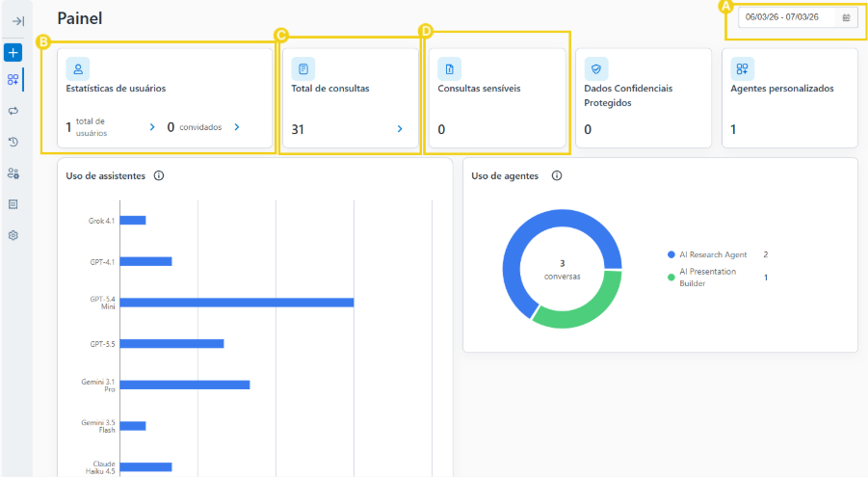Click the GPT-4.1 axis label
This screenshot has height=477, width=868.
coord(102,261)
